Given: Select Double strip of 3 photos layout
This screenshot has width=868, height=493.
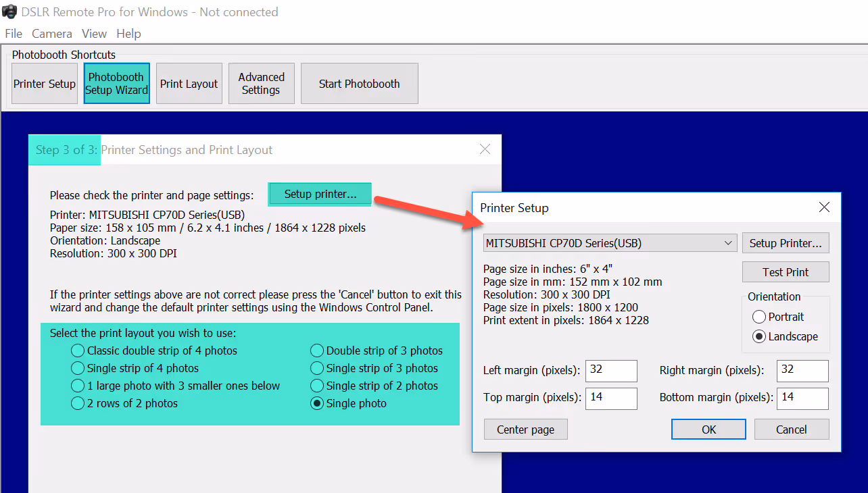Looking at the screenshot, I should [x=377, y=351].
